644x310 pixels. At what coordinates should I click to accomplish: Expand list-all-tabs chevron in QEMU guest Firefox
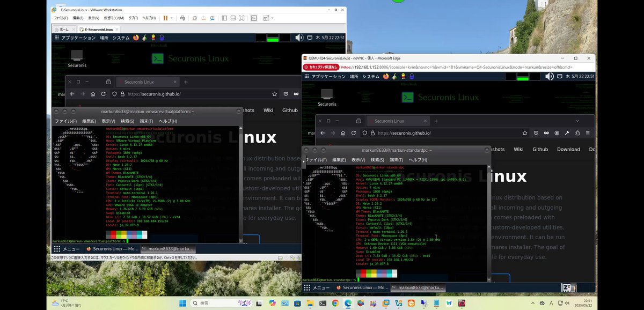pos(577,121)
